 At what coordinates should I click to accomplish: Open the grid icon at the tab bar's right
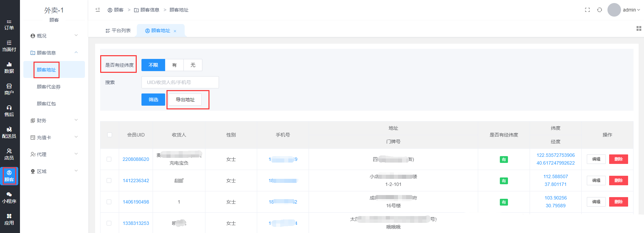point(639,28)
